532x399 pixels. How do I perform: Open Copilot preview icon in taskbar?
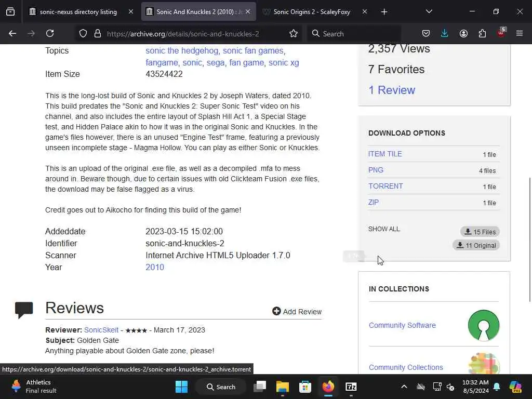tap(516, 387)
